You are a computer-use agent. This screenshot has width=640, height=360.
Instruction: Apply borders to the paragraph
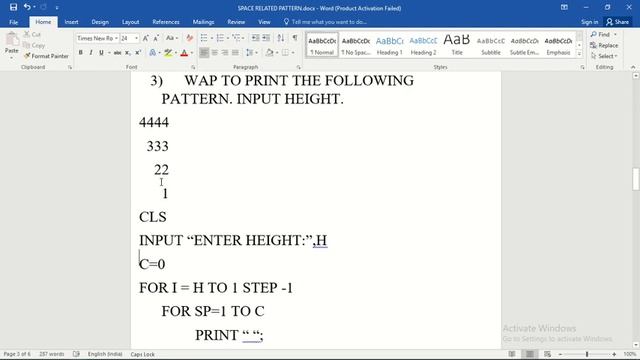(x=285, y=53)
